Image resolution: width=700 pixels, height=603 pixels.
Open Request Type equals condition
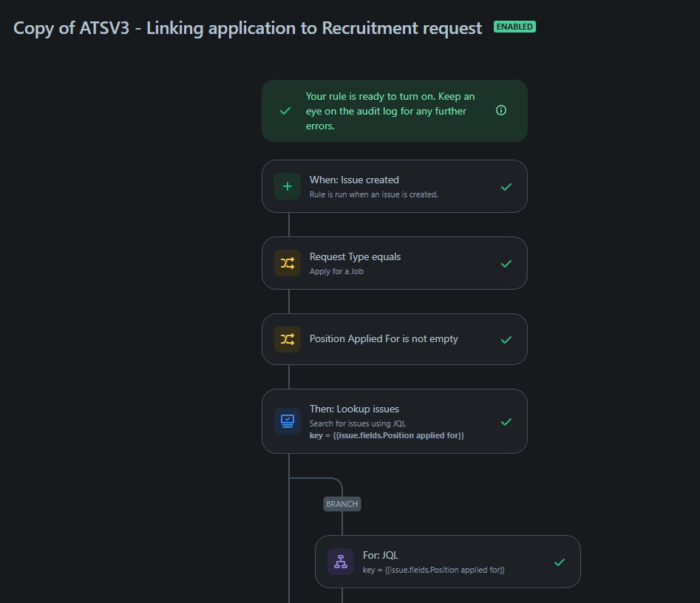pyautogui.click(x=395, y=263)
